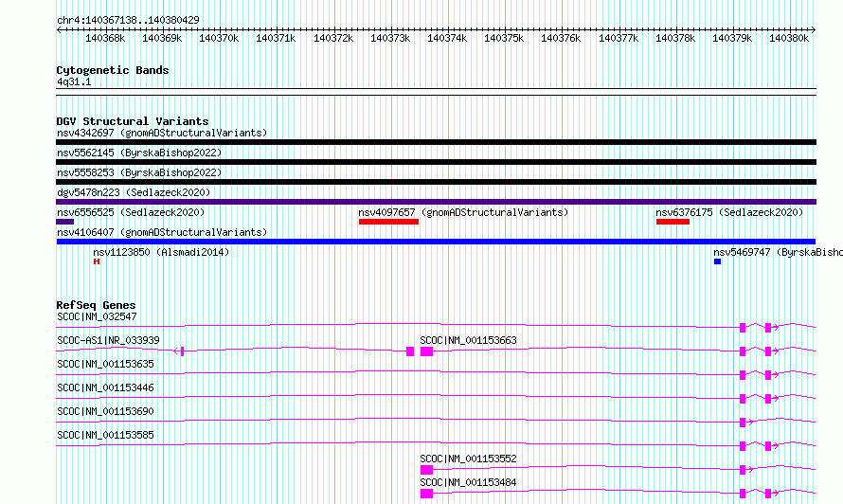
Task: Select the nsv5562145 (ByrskaBishop2022) label
Action: coord(139,153)
